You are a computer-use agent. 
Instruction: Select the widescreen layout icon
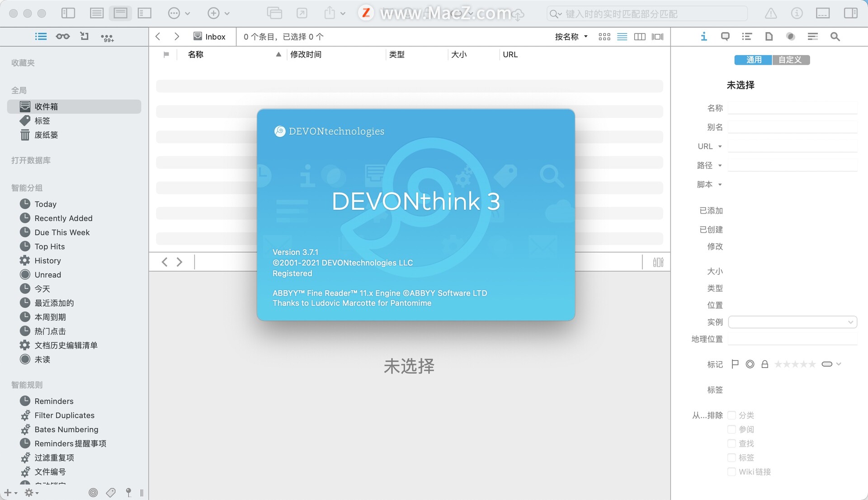(x=144, y=13)
